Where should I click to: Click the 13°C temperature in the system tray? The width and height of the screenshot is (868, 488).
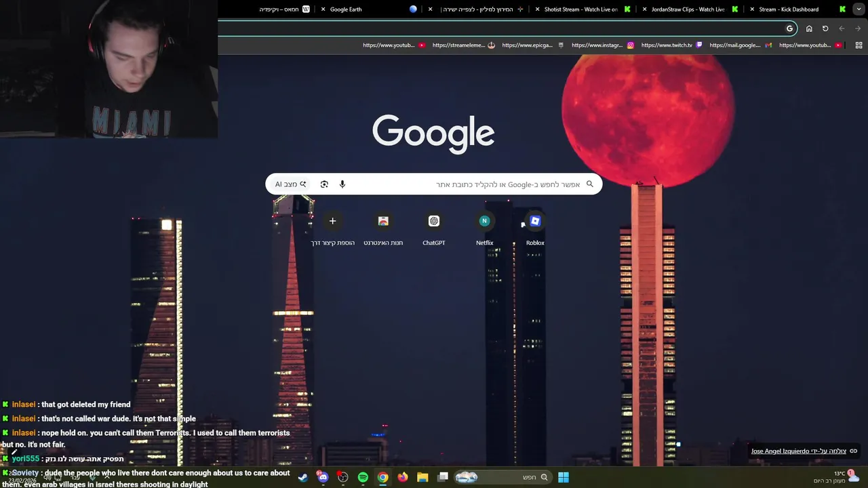click(x=840, y=473)
